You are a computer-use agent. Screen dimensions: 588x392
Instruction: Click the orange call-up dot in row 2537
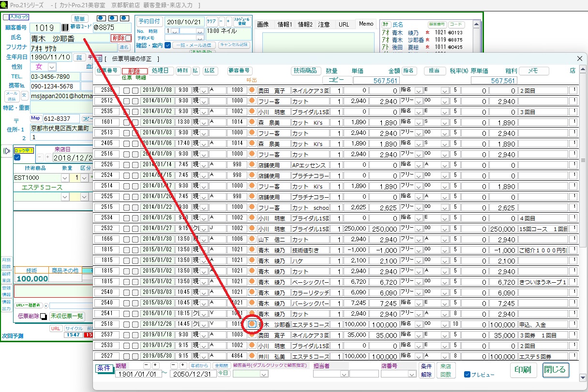[252, 335]
